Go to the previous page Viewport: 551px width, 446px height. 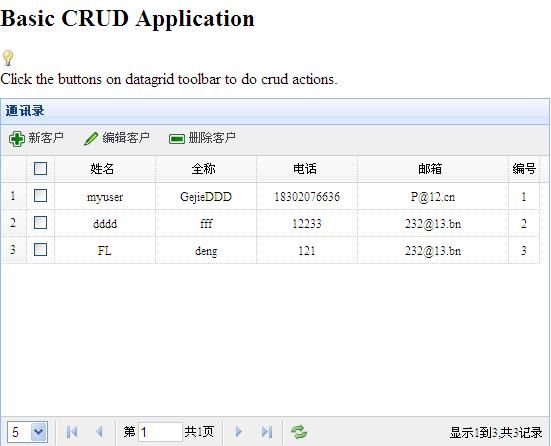coord(99,432)
